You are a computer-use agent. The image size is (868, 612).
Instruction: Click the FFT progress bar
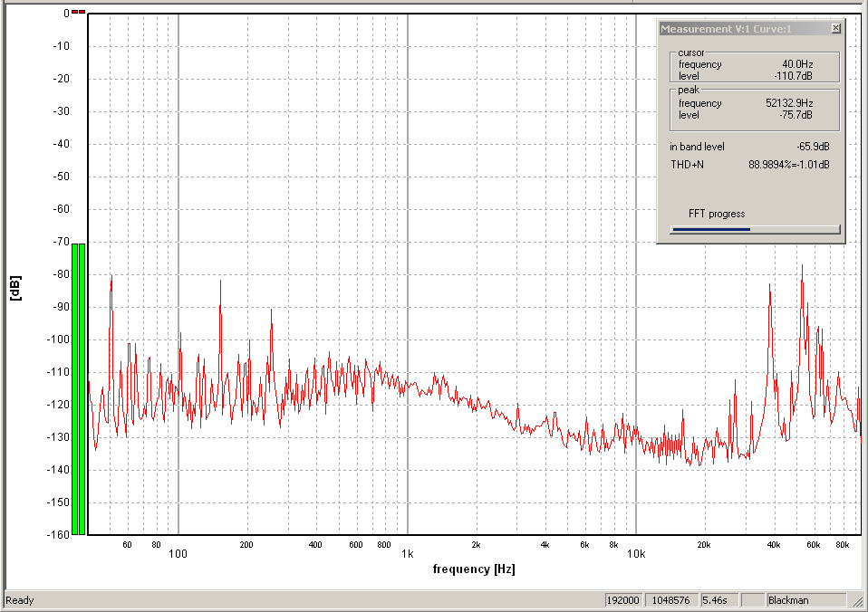[x=755, y=229]
